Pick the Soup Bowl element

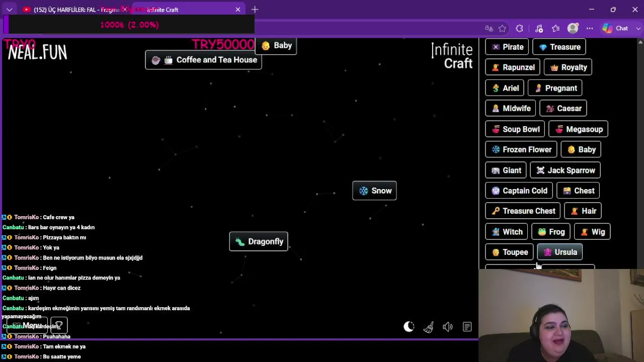[515, 129]
